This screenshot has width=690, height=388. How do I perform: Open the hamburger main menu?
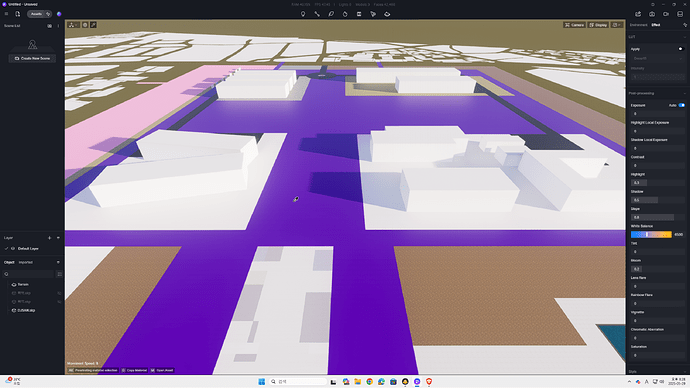click(x=6, y=14)
